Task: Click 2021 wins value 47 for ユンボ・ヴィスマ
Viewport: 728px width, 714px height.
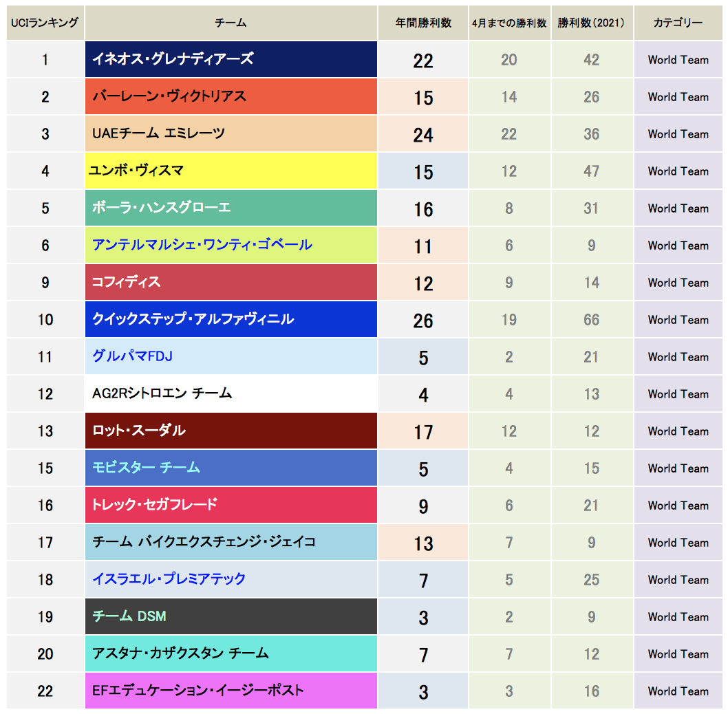Action: point(592,171)
